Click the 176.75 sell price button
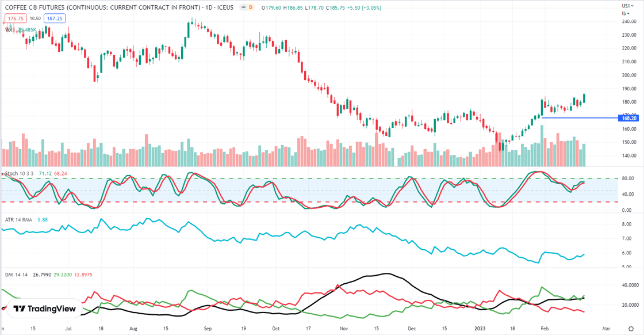 pos(16,18)
